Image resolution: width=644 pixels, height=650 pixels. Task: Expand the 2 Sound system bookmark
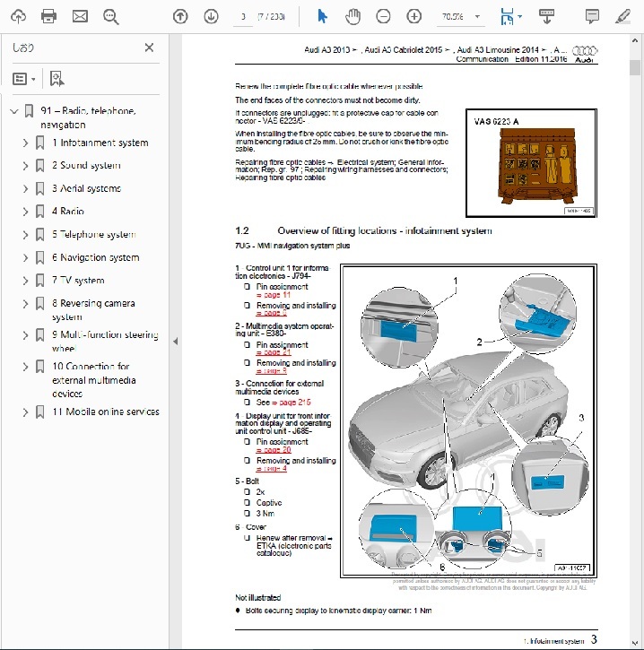pyautogui.click(x=25, y=166)
